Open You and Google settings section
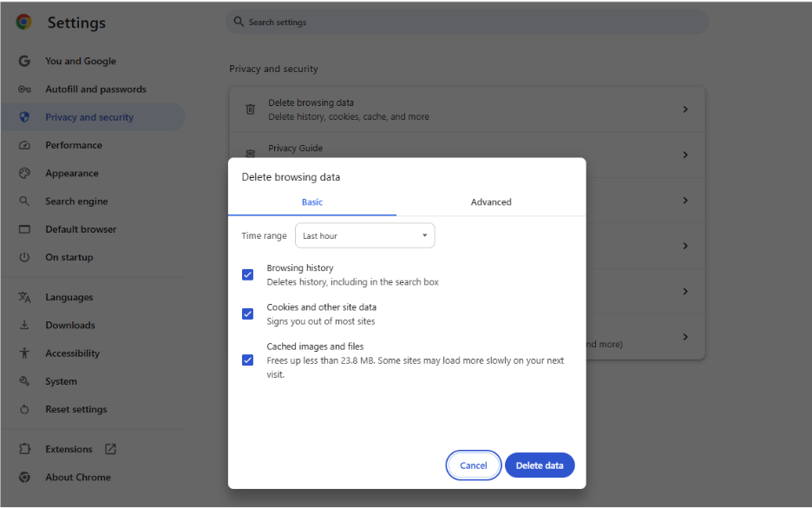Viewport: 812px width, 508px height. point(81,61)
